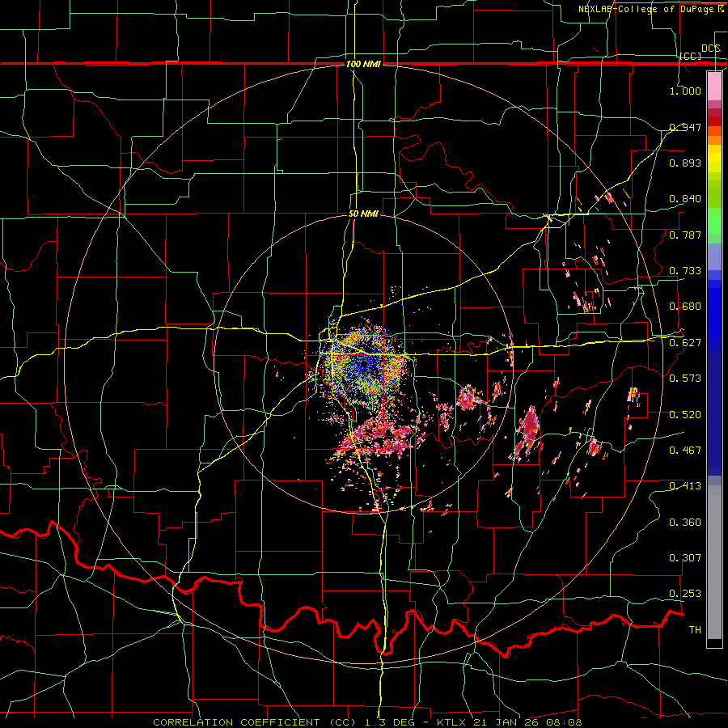Click the 0.307 scale value
728x728 pixels.
point(685,557)
